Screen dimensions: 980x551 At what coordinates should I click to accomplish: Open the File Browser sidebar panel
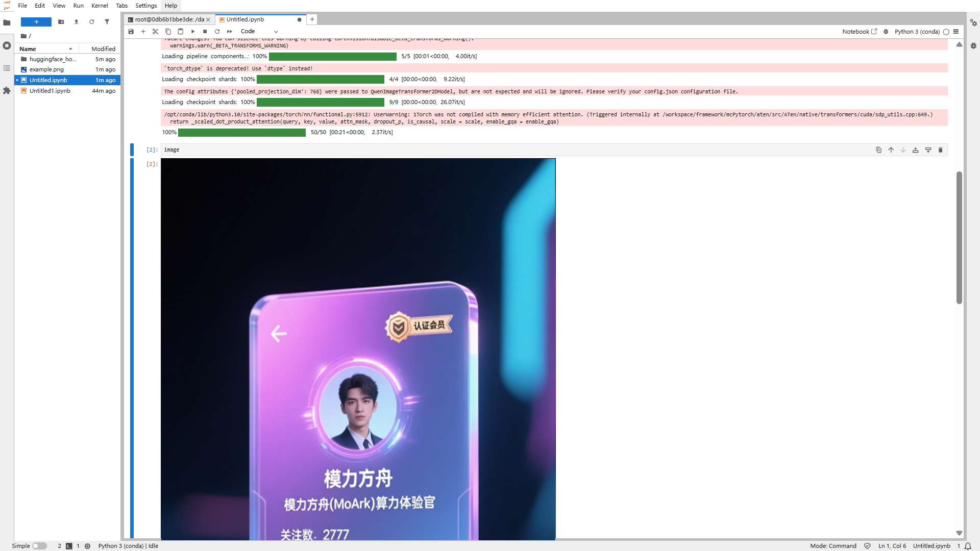coord(7,22)
